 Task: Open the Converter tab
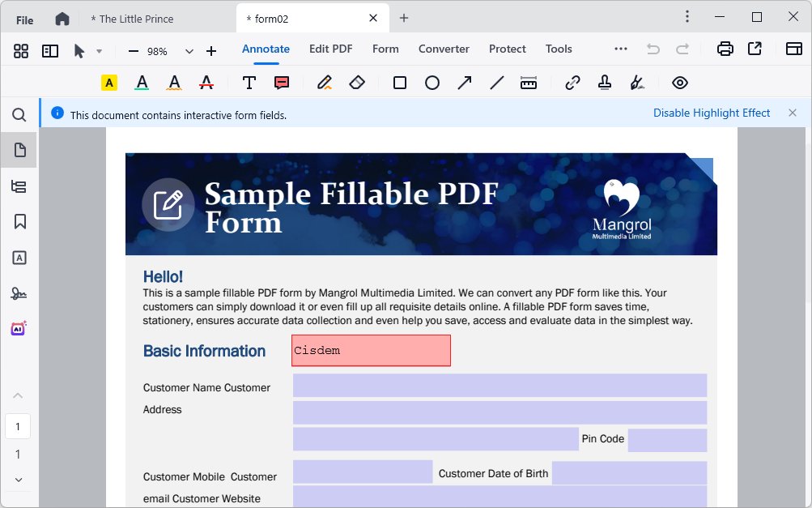click(444, 49)
